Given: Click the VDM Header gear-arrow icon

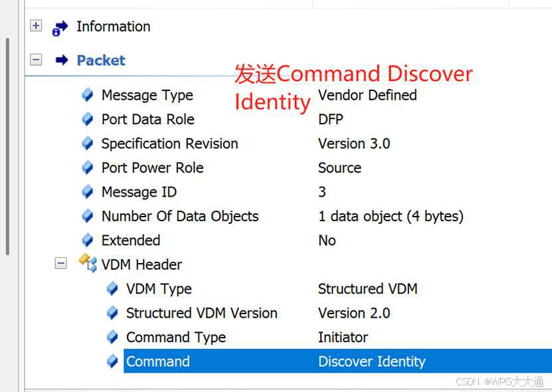Looking at the screenshot, I should (86, 264).
